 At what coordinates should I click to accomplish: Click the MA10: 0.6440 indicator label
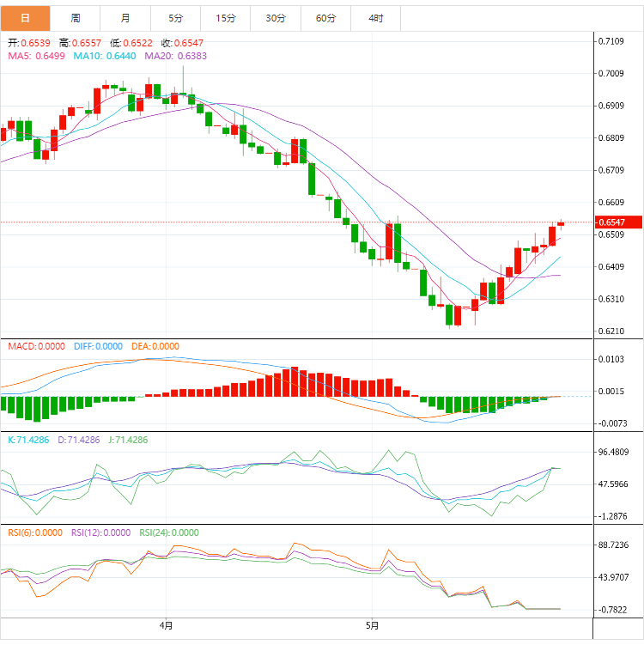coord(105,56)
